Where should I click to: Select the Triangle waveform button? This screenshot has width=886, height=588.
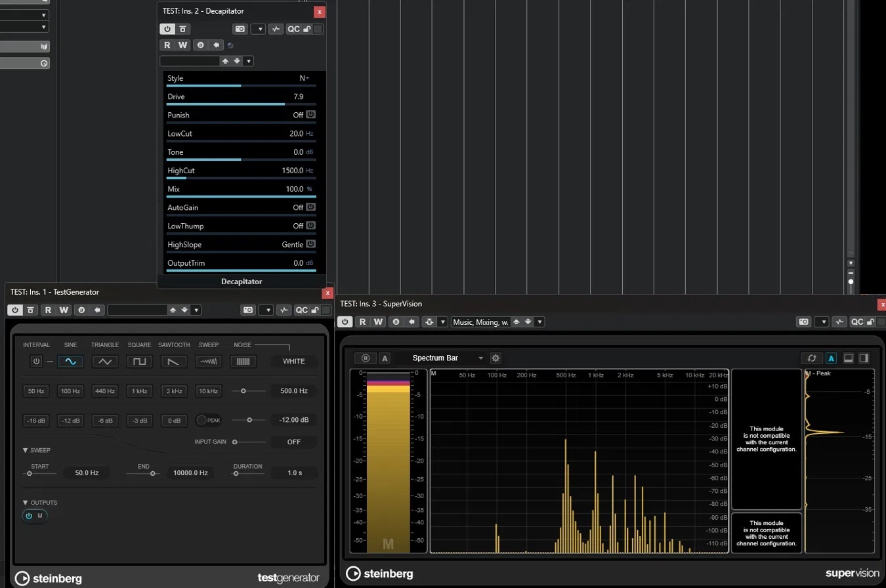(105, 361)
